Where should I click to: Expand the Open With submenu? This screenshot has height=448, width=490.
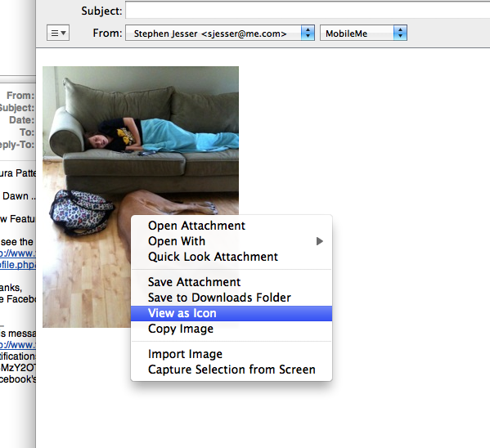click(x=232, y=241)
